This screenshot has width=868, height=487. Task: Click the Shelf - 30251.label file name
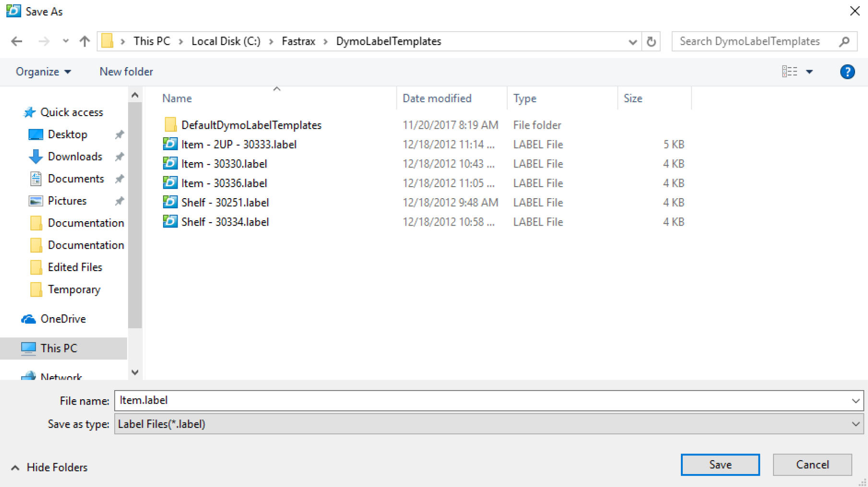coord(225,202)
